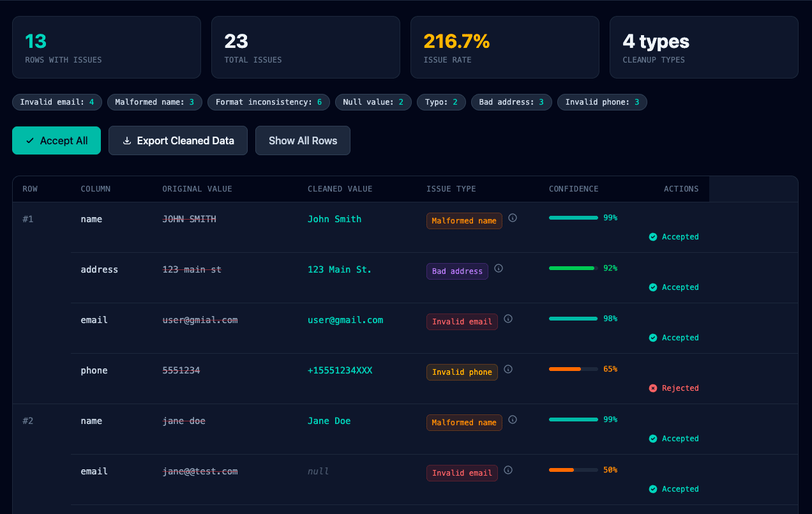Screen dimensions: 812x514
Task: Filter by Null value: 2 chip
Action: [373, 102]
